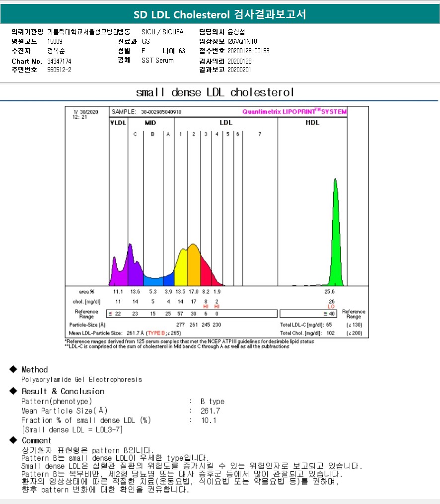Select the '[Small dense LDL = LDL3~7]' note

[x=72, y=430]
